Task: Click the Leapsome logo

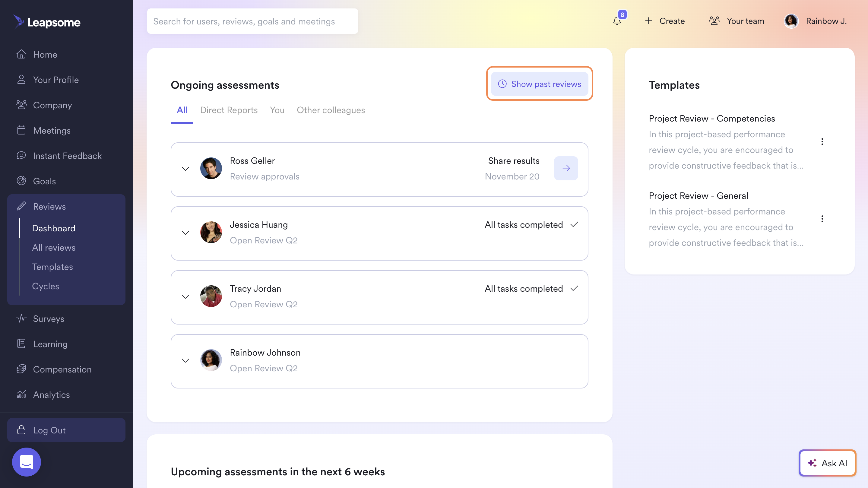Action: tap(47, 22)
